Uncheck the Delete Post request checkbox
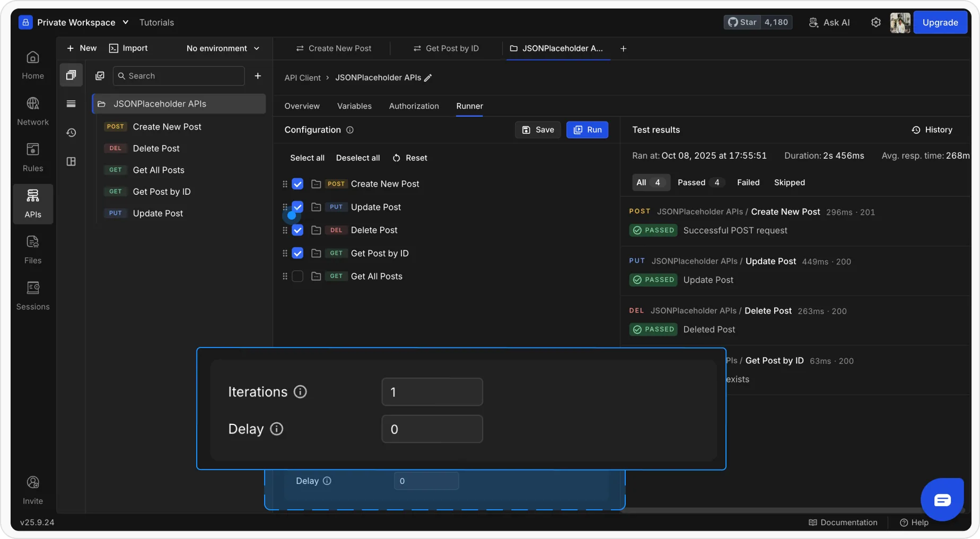Image resolution: width=980 pixels, height=539 pixels. click(297, 230)
